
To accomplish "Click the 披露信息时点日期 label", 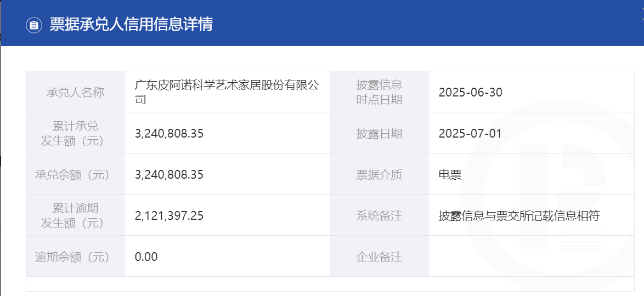I will pyautogui.click(x=379, y=92).
